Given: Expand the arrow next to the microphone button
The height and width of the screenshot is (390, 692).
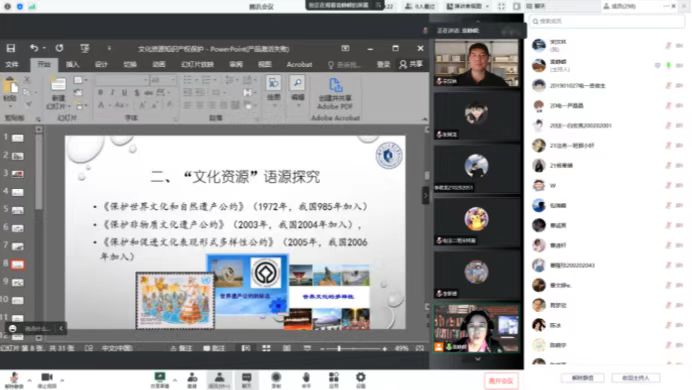Looking at the screenshot, I should point(30,380).
